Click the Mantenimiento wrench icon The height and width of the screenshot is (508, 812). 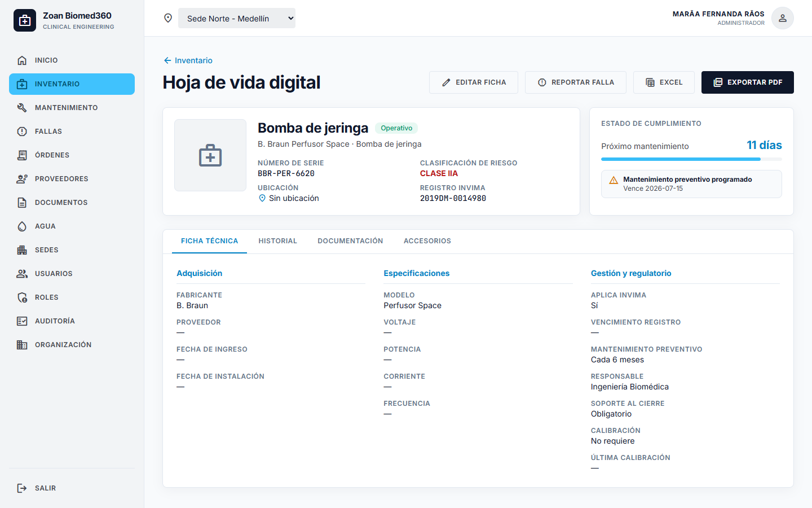[22, 108]
